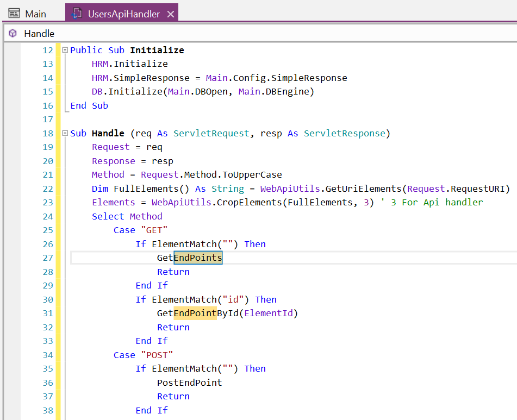Screen dimensions: 517x420
Task: Click the cube icon beside Handle breadcrumb
Action: (12, 33)
